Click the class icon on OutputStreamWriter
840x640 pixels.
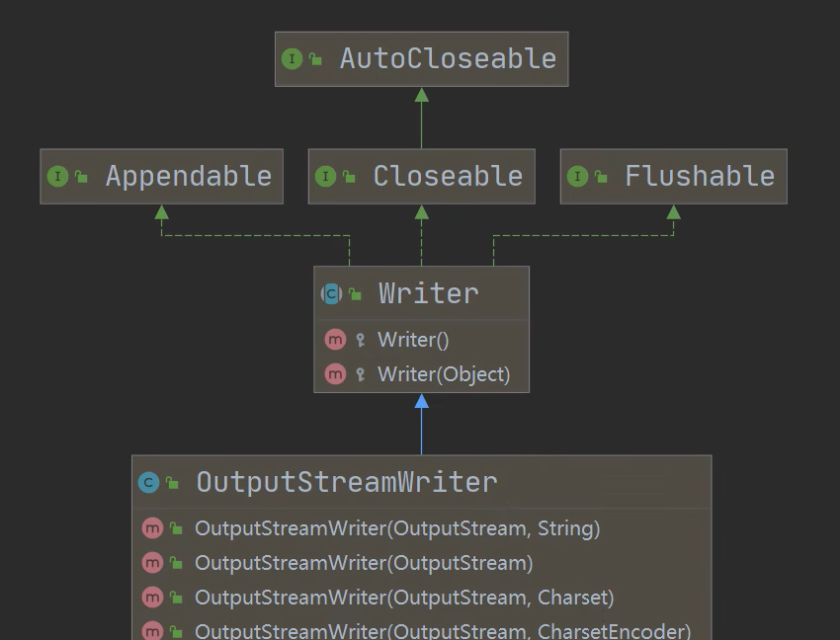(148, 482)
